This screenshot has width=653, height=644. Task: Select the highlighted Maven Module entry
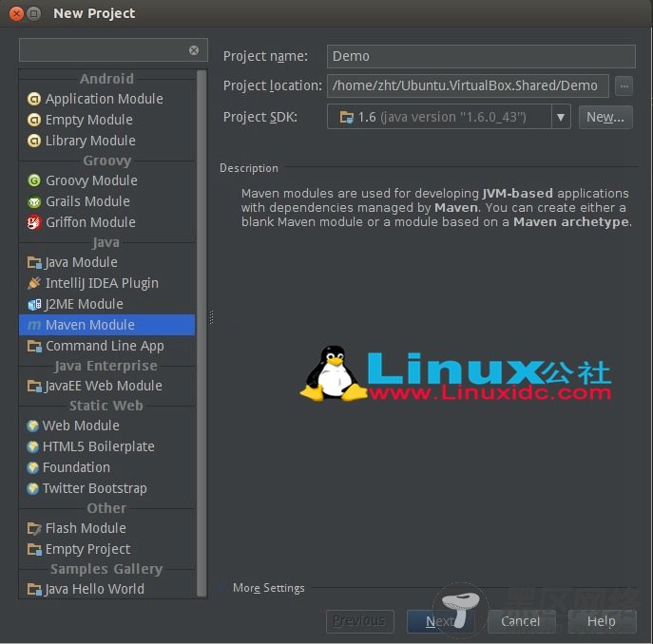[x=106, y=325]
